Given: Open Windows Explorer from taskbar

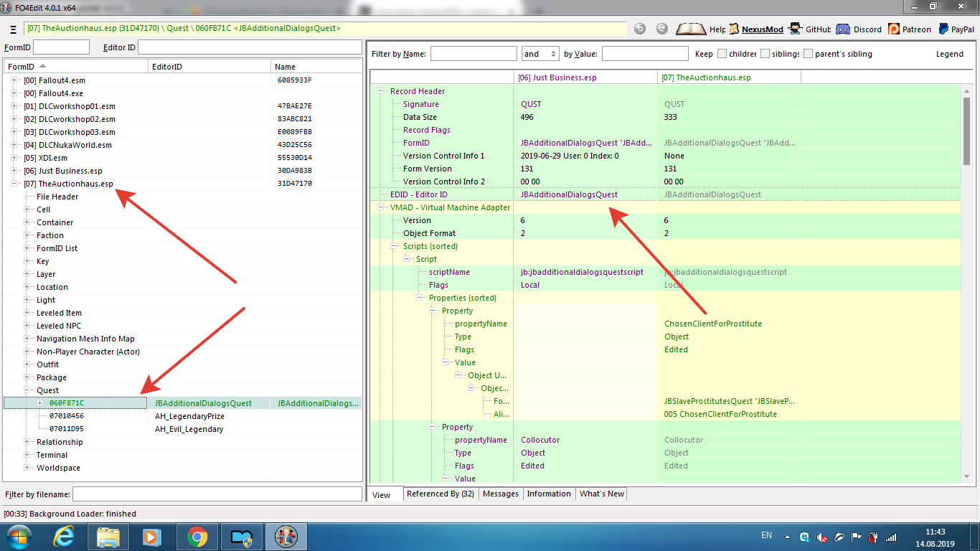Looking at the screenshot, I should [108, 536].
